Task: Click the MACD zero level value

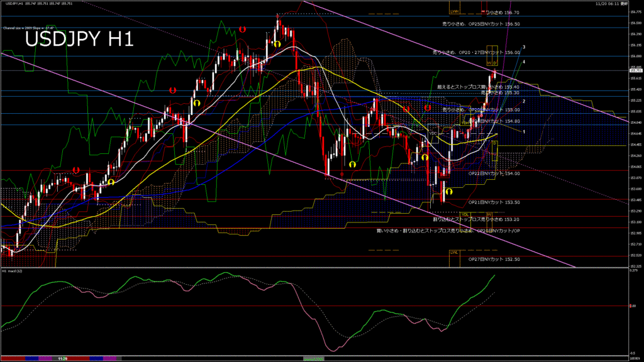Action: [x=633, y=306]
